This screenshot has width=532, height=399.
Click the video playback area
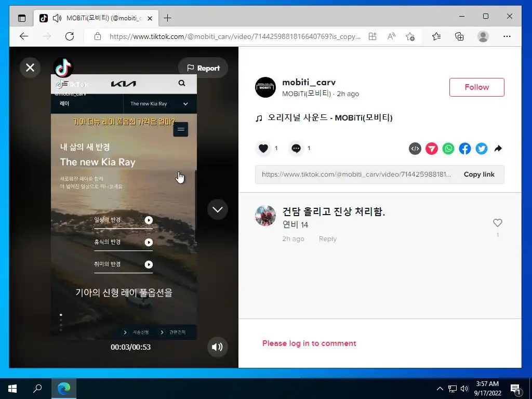point(124,207)
